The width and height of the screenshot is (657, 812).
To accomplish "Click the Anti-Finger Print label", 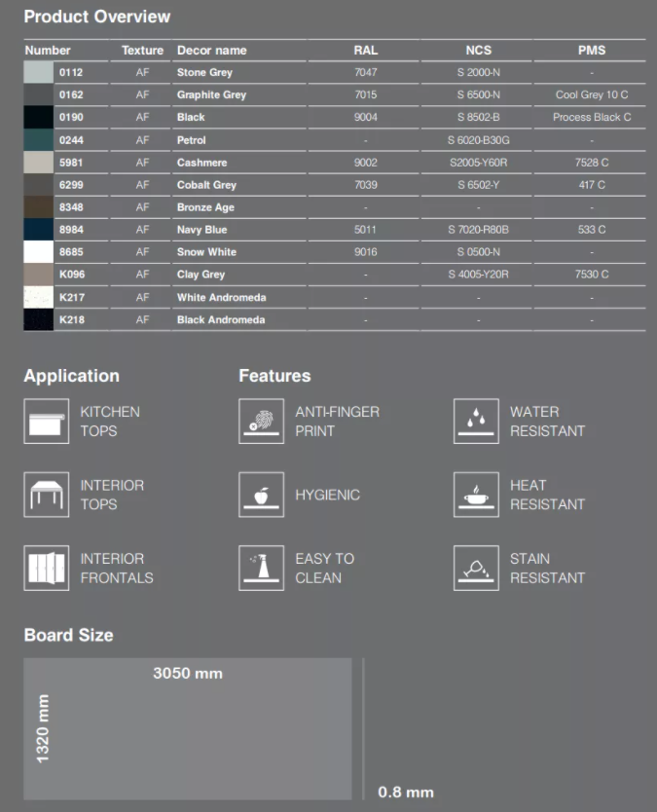I will 337,421.
